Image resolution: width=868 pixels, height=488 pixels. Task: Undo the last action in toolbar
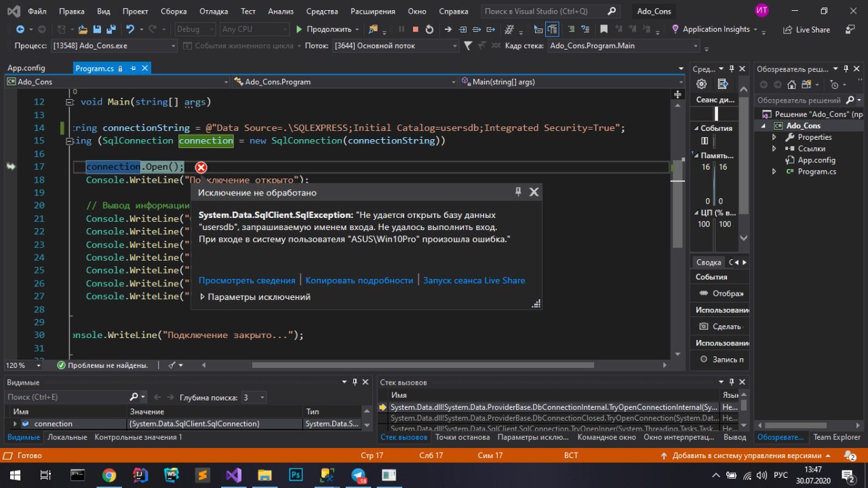130,29
